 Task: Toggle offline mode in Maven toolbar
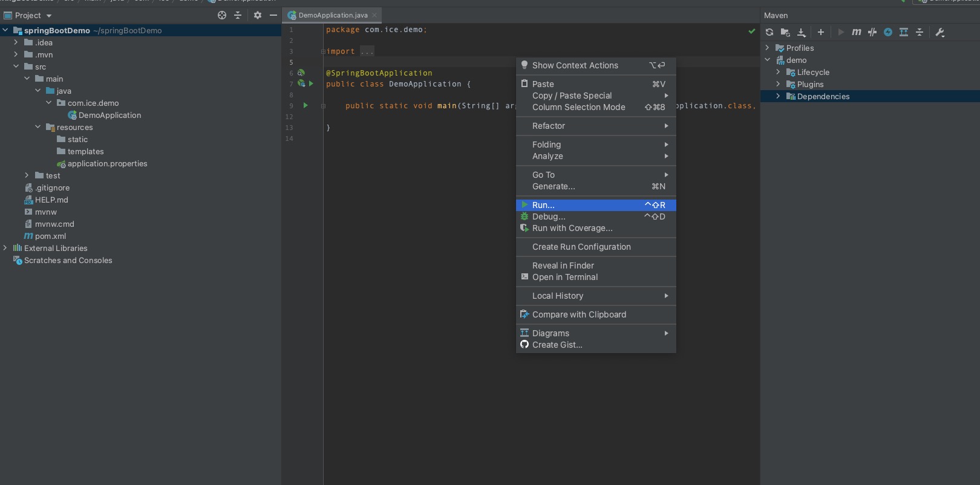[872, 32]
